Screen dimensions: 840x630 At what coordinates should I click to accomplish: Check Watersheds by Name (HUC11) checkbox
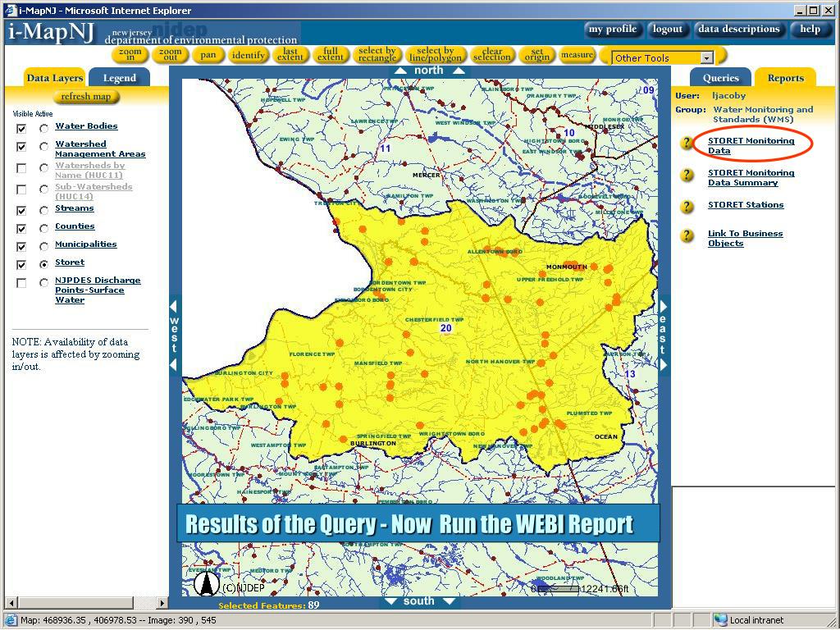tap(21, 168)
